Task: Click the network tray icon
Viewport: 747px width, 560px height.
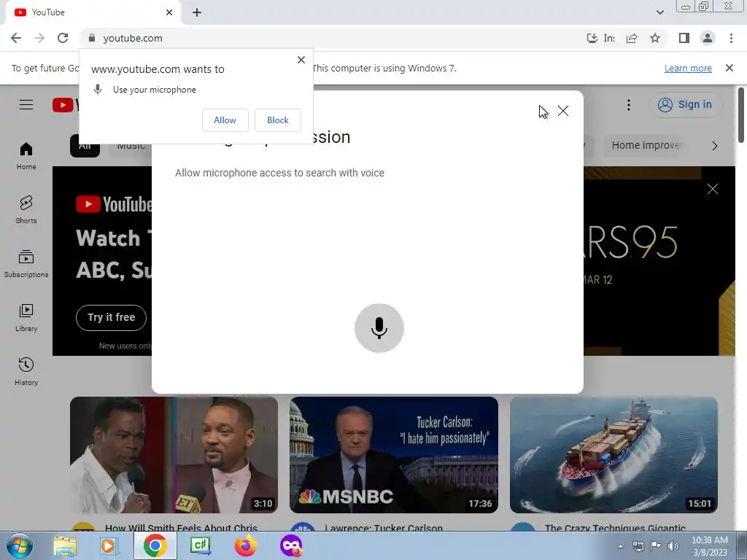Action: pos(638,546)
